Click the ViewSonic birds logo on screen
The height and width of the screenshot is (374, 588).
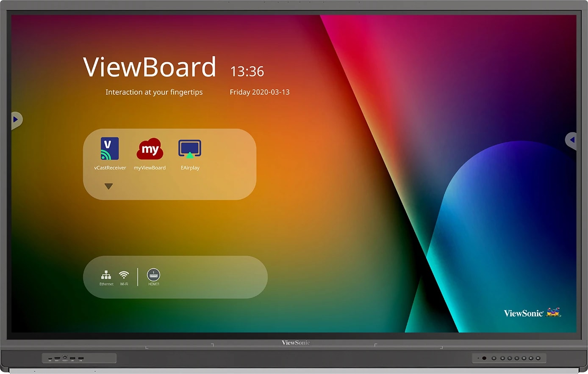point(553,313)
